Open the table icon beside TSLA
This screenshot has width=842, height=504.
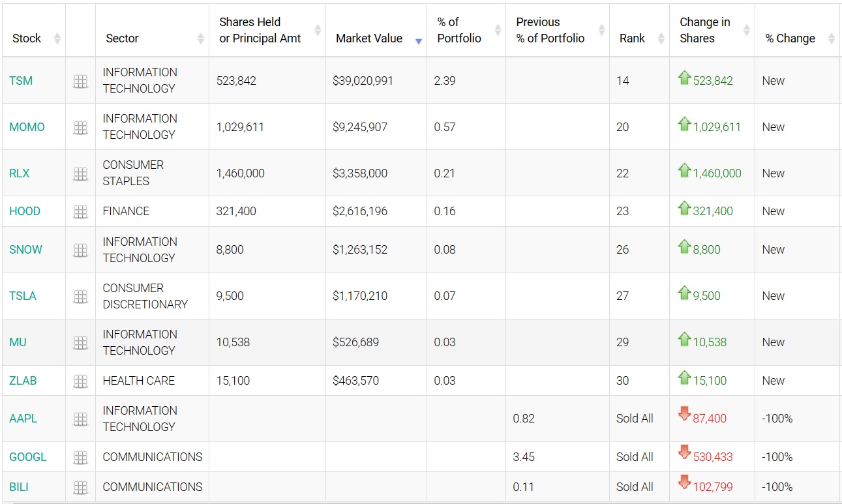pos(80,297)
